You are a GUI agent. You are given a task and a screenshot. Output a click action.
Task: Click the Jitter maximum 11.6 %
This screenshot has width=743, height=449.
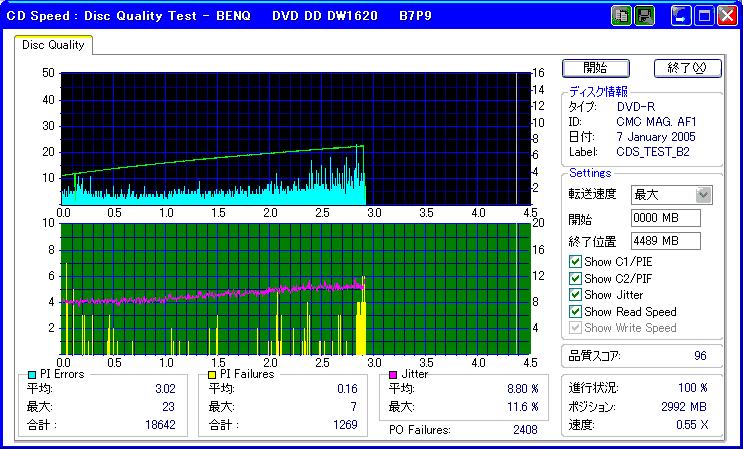click(x=523, y=406)
